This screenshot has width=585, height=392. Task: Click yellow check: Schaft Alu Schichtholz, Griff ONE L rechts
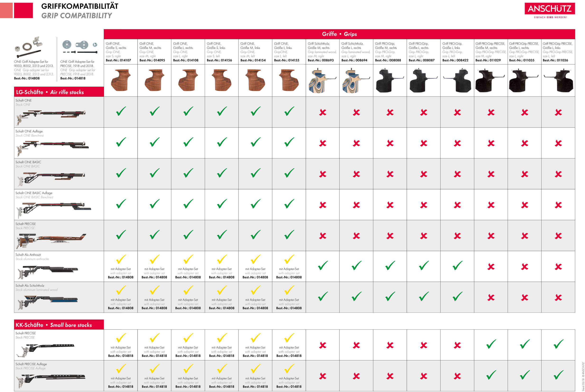pyautogui.click(x=188, y=290)
